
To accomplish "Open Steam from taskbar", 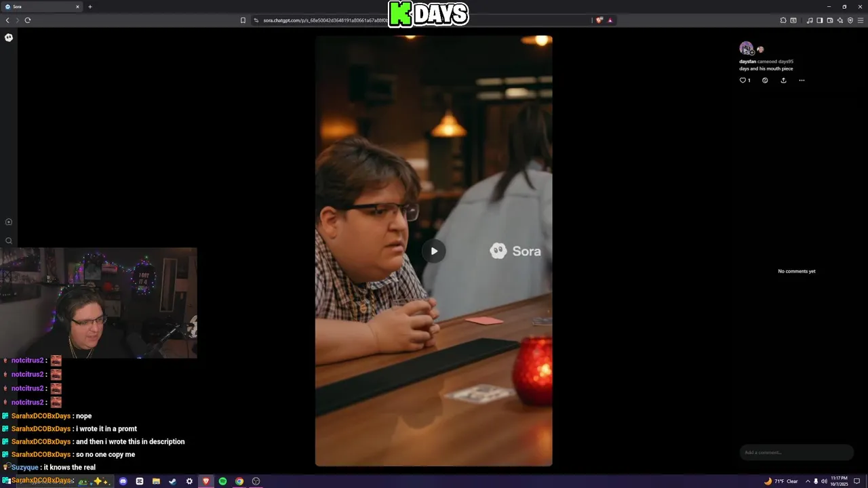I will pyautogui.click(x=172, y=481).
